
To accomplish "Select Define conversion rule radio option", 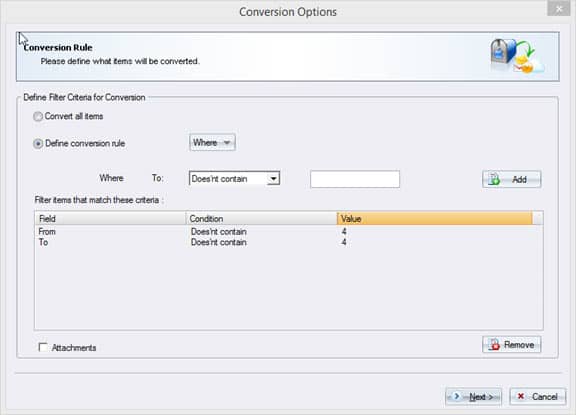I will click(x=38, y=144).
